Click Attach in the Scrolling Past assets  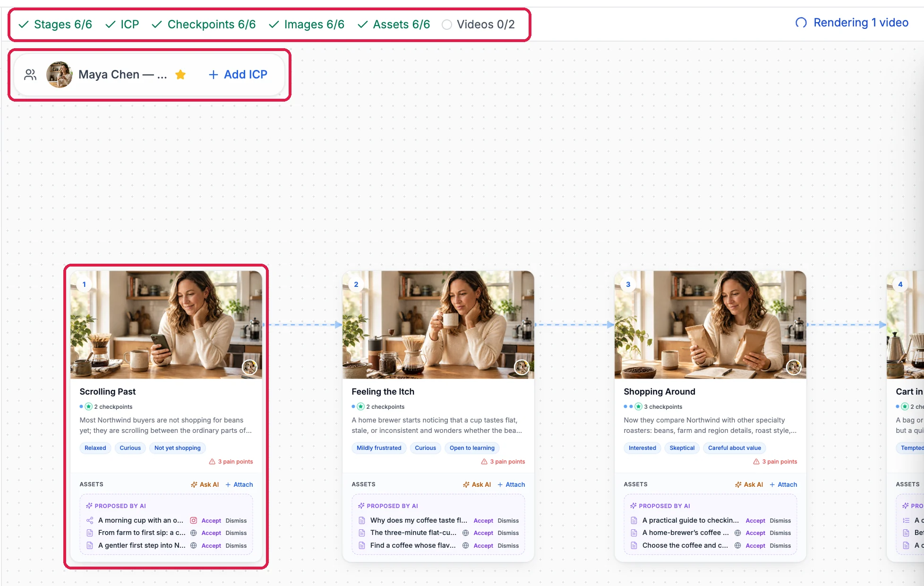239,484
